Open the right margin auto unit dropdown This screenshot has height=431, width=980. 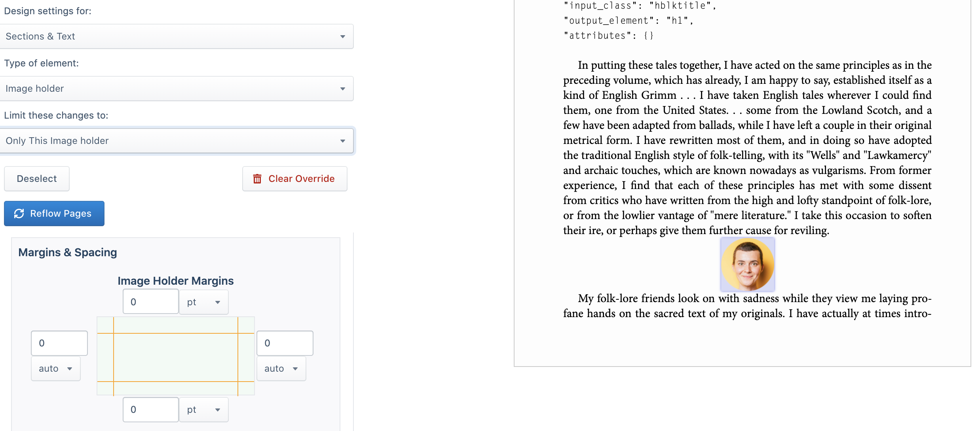281,369
